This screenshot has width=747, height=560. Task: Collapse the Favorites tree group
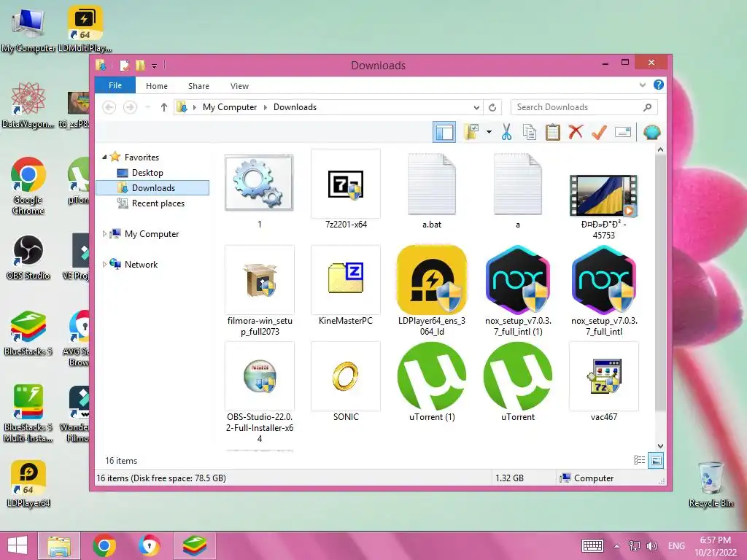click(104, 157)
